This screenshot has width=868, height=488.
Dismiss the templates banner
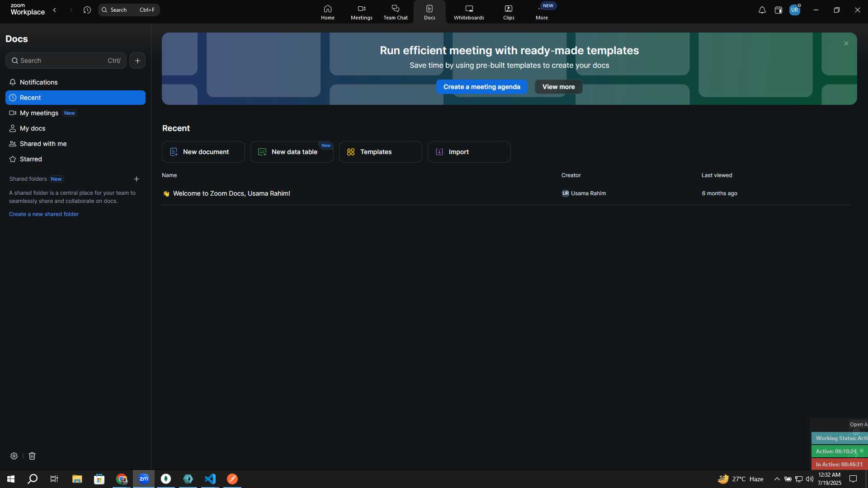846,43
